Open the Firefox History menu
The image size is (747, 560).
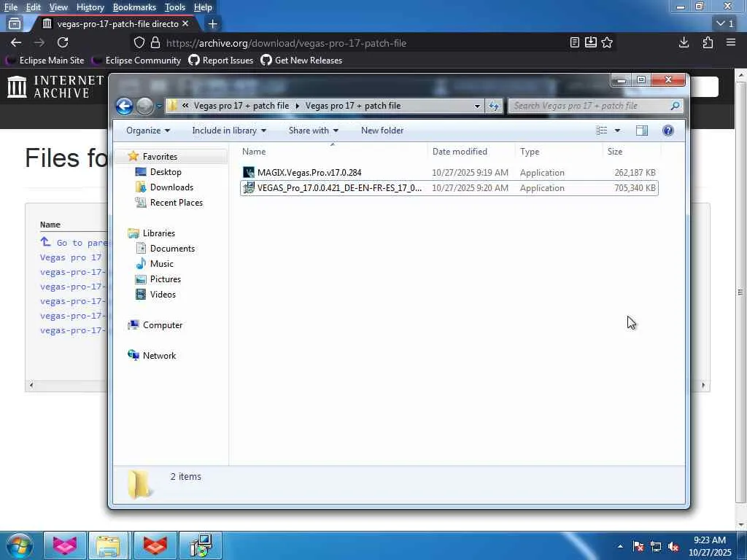[90, 7]
